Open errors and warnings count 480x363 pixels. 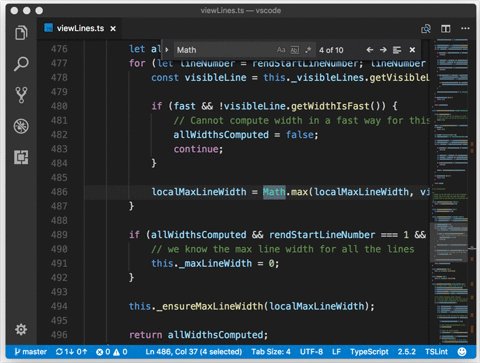pos(112,352)
